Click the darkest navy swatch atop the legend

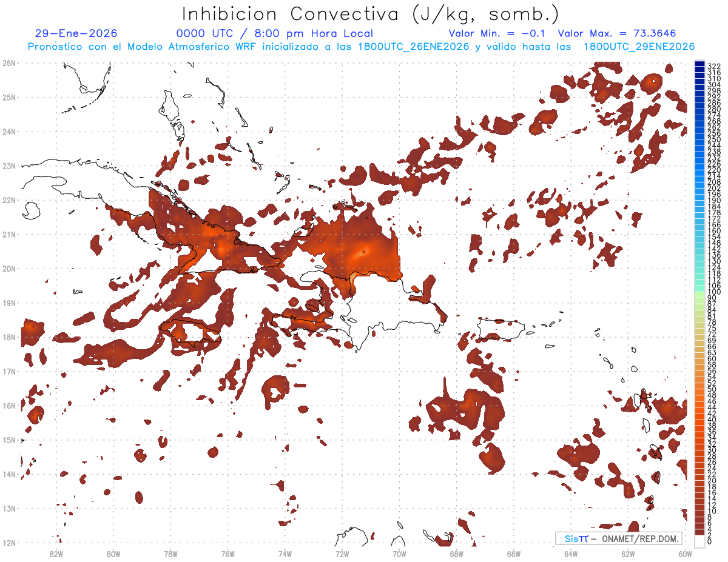(x=700, y=64)
